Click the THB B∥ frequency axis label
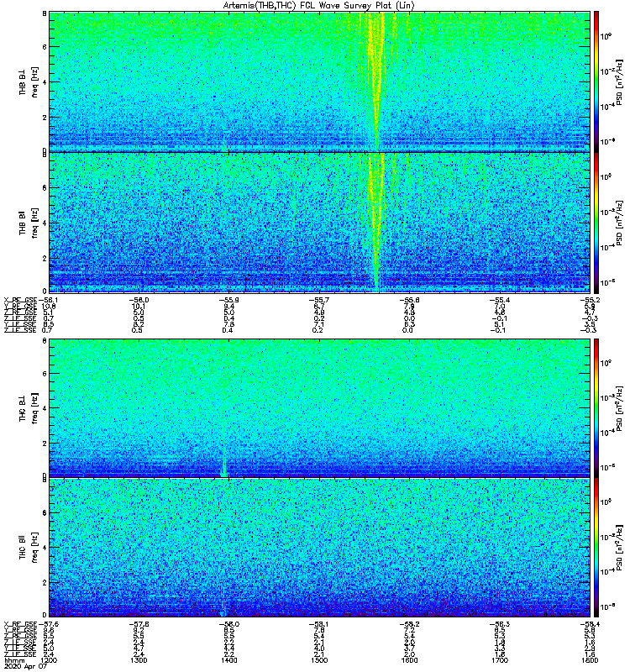Screen dimensions: 630x672 tap(29, 223)
